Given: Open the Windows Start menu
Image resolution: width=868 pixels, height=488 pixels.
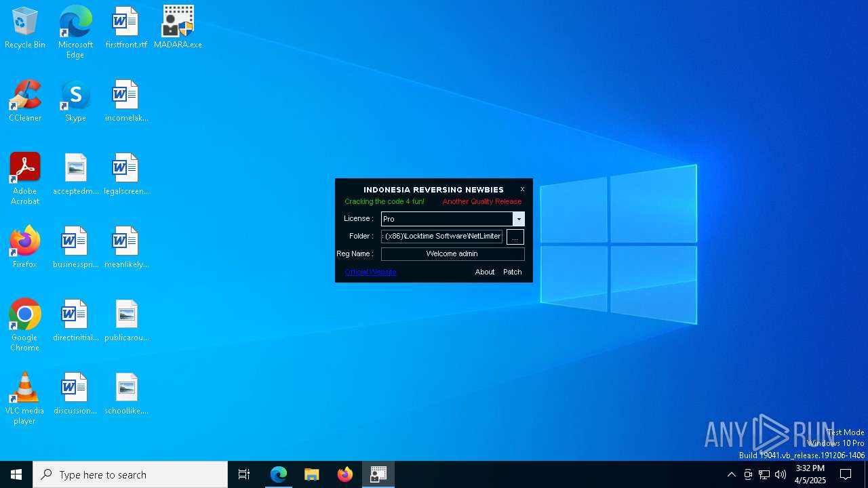Looking at the screenshot, I should click(x=16, y=474).
